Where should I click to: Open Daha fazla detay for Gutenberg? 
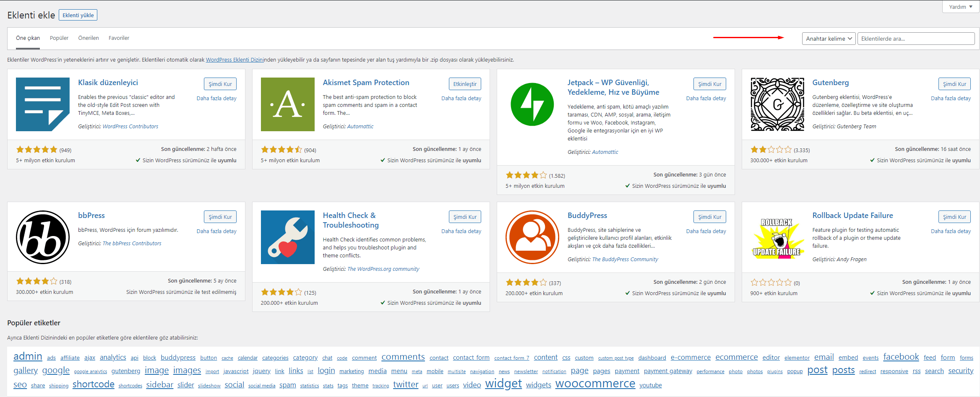click(x=951, y=99)
